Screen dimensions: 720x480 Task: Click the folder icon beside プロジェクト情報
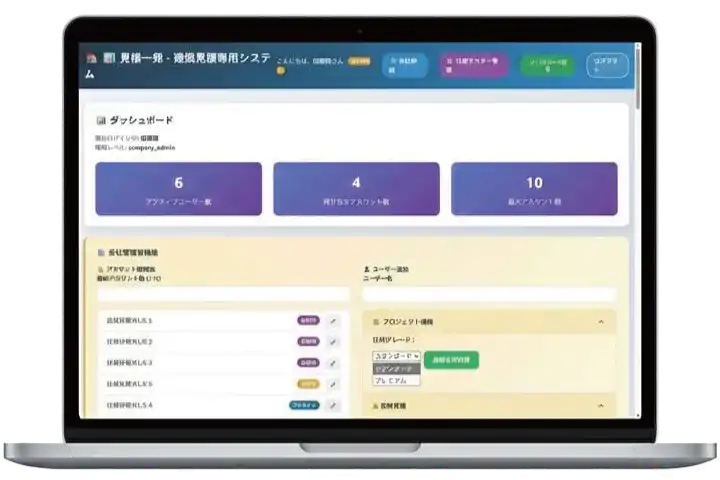pyautogui.click(x=376, y=322)
